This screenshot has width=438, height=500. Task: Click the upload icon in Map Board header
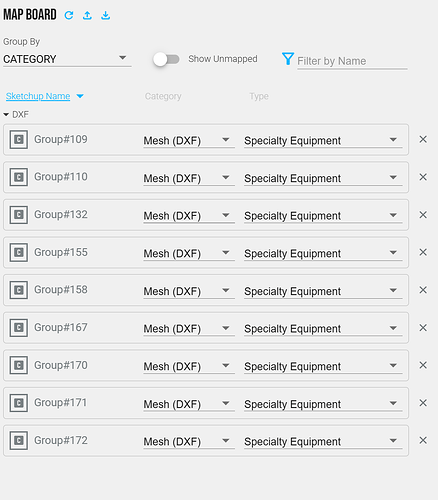[87, 15]
